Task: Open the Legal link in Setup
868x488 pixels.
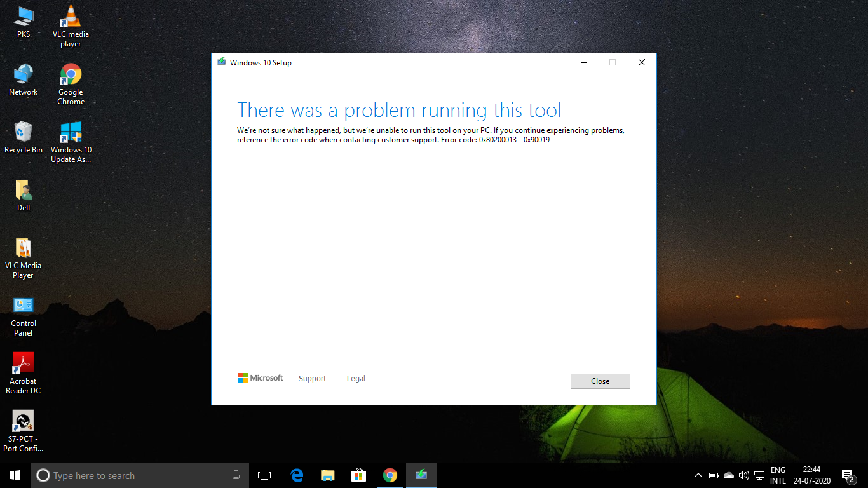Action: 356,379
